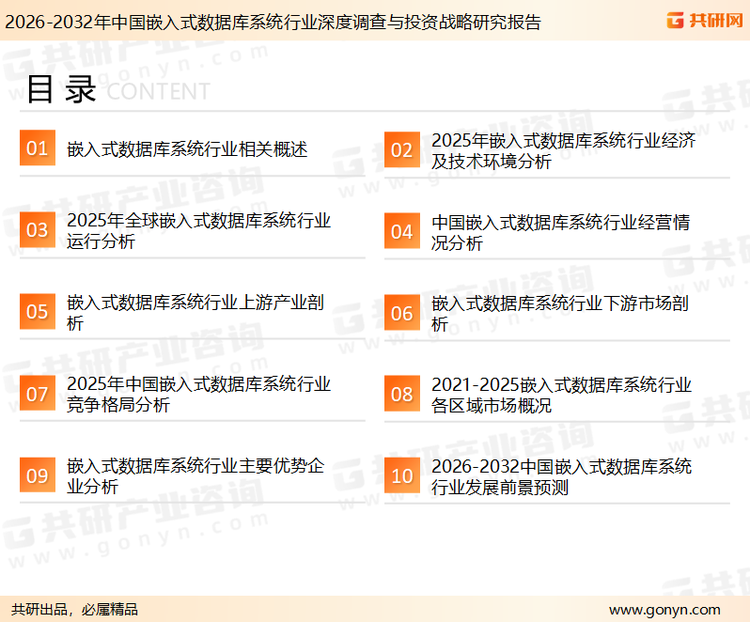Select chapter 2021-2025嵌入式数据库系统行业各区域市场概况

562,395
